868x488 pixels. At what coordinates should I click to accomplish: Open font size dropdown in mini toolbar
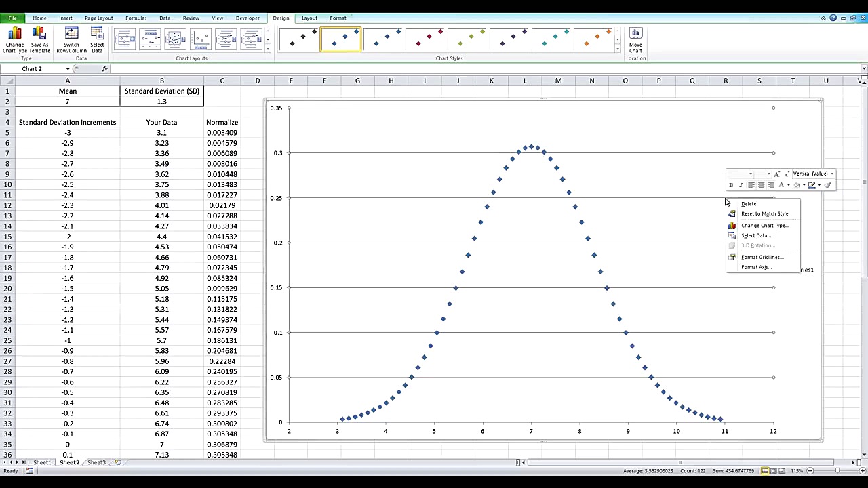click(x=768, y=174)
